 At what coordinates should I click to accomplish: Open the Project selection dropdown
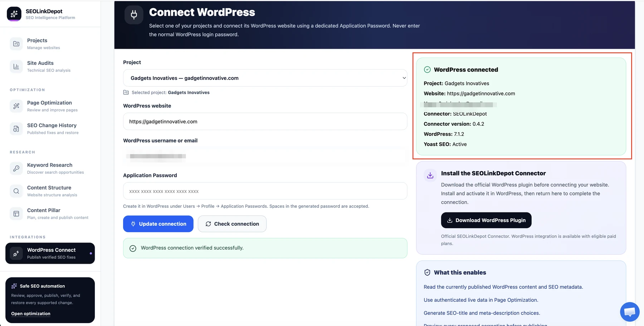click(265, 78)
